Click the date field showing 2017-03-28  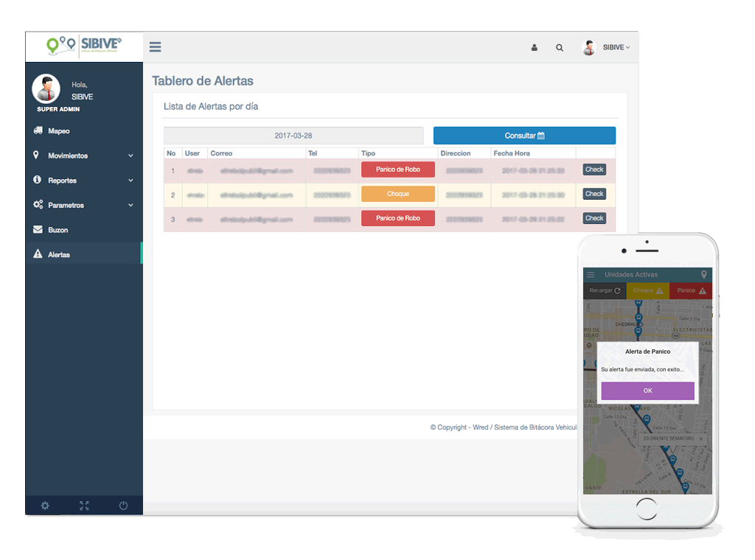293,136
